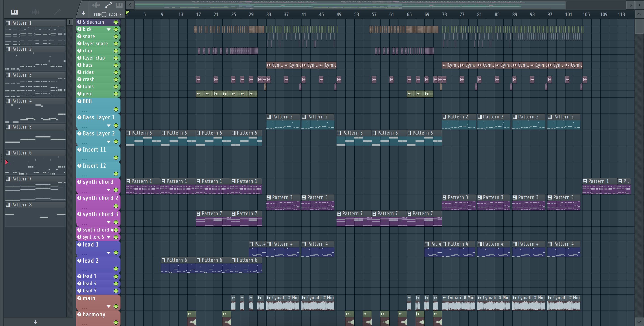The height and width of the screenshot is (326, 644).
Task: Select the audio waveform focus icon in playlist toolbar
Action: (96, 5)
